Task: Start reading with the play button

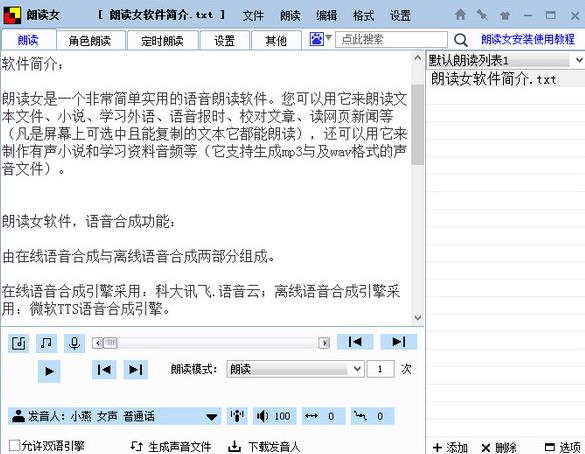Action: coord(49,371)
